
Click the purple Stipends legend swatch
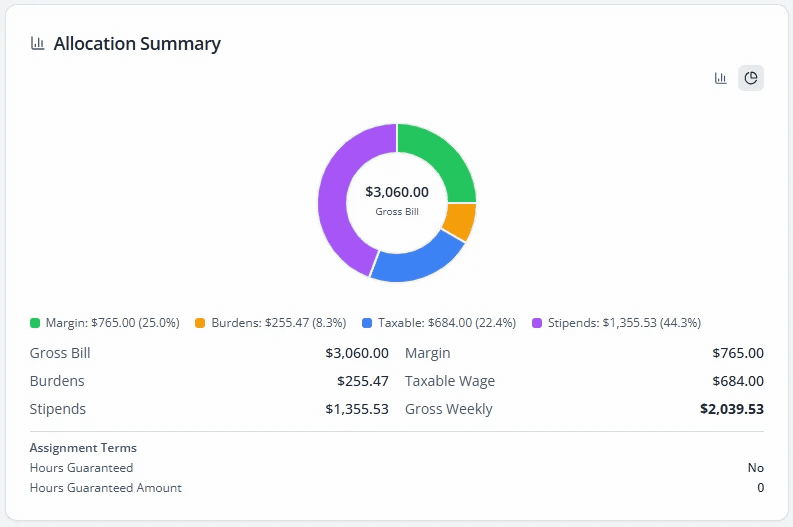[537, 323]
